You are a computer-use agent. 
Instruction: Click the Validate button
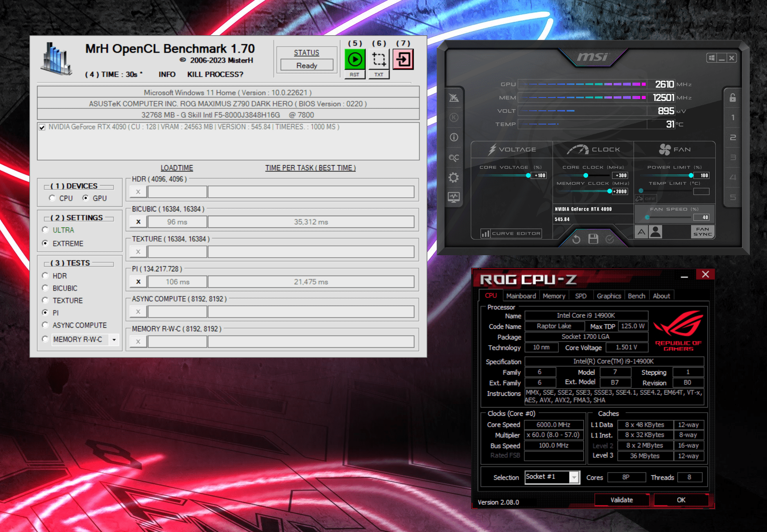[x=621, y=500]
